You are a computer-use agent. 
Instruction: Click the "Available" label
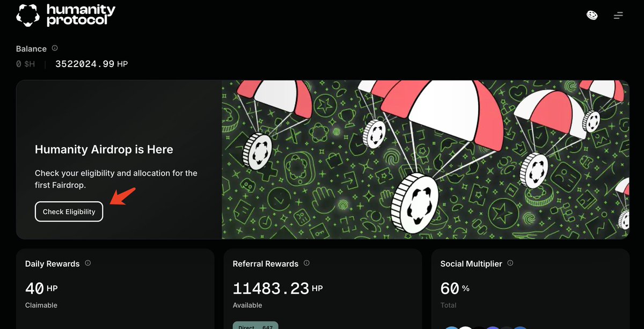point(247,305)
